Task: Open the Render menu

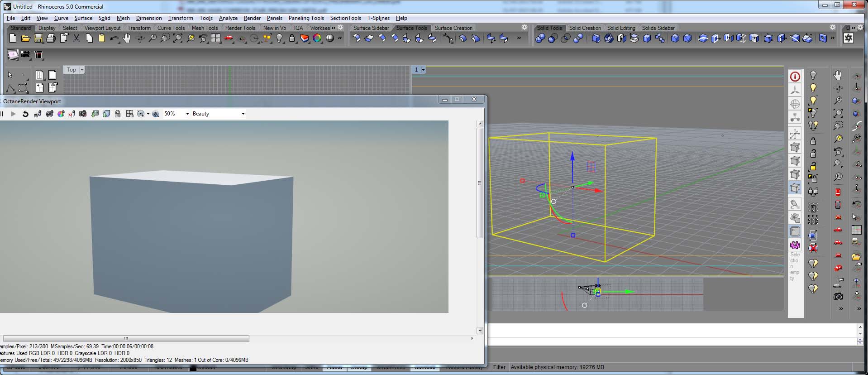Action: coord(252,18)
